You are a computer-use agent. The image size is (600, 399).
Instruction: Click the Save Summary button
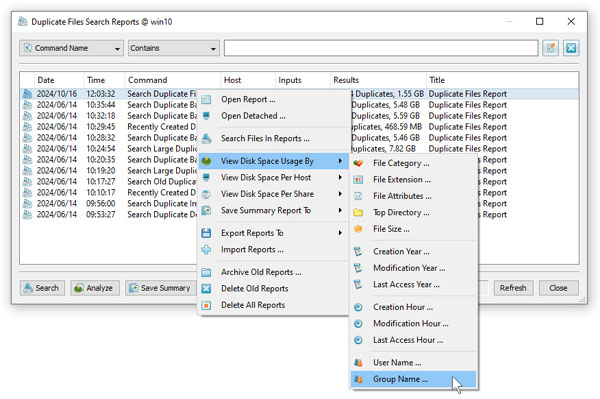(161, 288)
